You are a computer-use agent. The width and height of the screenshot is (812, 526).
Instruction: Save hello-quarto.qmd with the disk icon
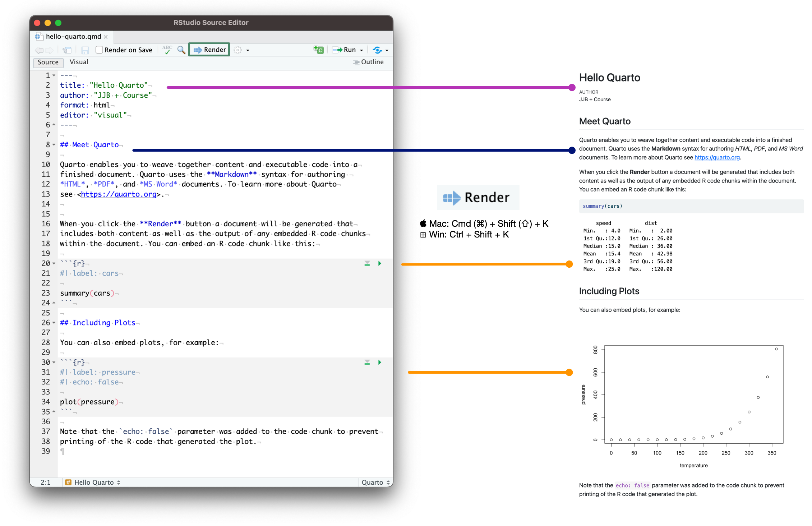coord(85,50)
